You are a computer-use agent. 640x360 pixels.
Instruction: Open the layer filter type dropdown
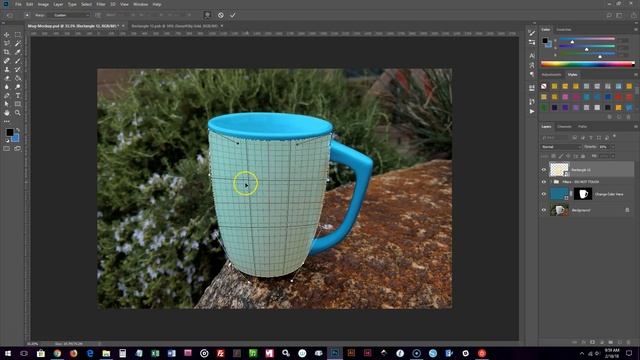(556, 138)
